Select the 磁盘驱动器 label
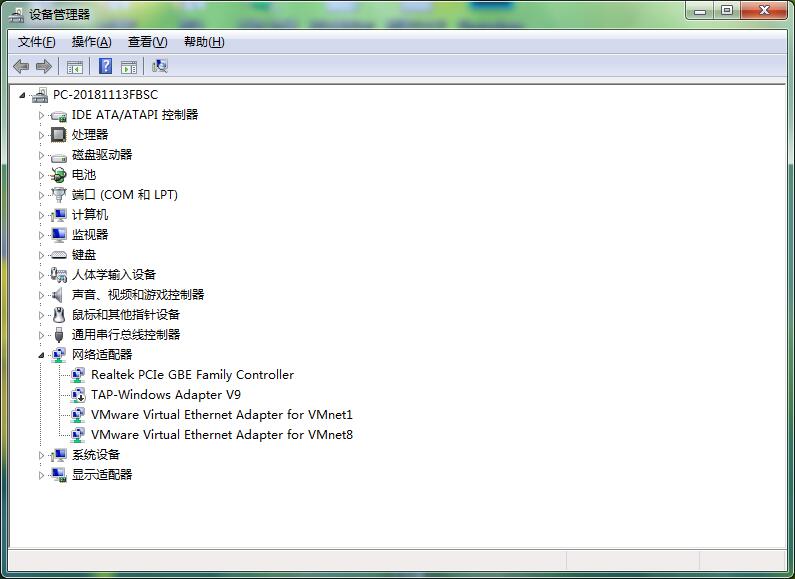The height and width of the screenshot is (579, 795). pos(102,155)
